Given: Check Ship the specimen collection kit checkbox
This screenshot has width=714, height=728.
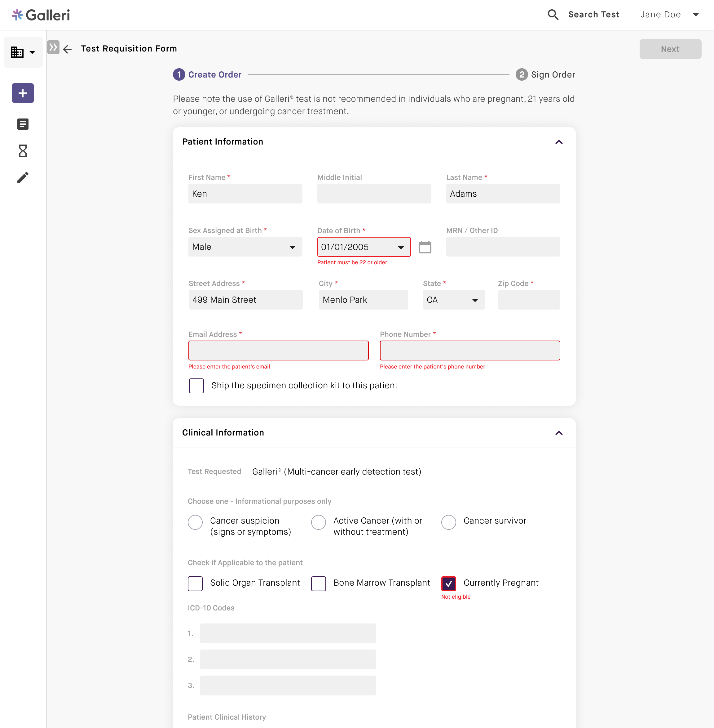Looking at the screenshot, I should [x=196, y=385].
